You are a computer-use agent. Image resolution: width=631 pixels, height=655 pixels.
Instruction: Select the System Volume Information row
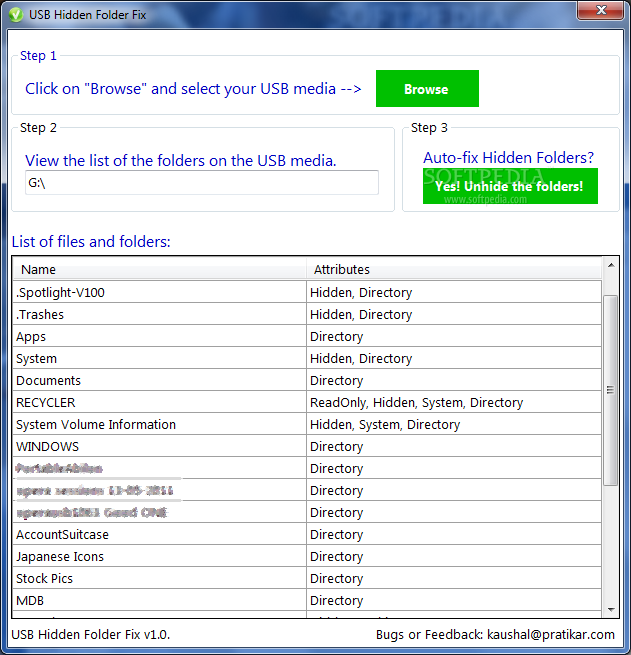coord(307,424)
